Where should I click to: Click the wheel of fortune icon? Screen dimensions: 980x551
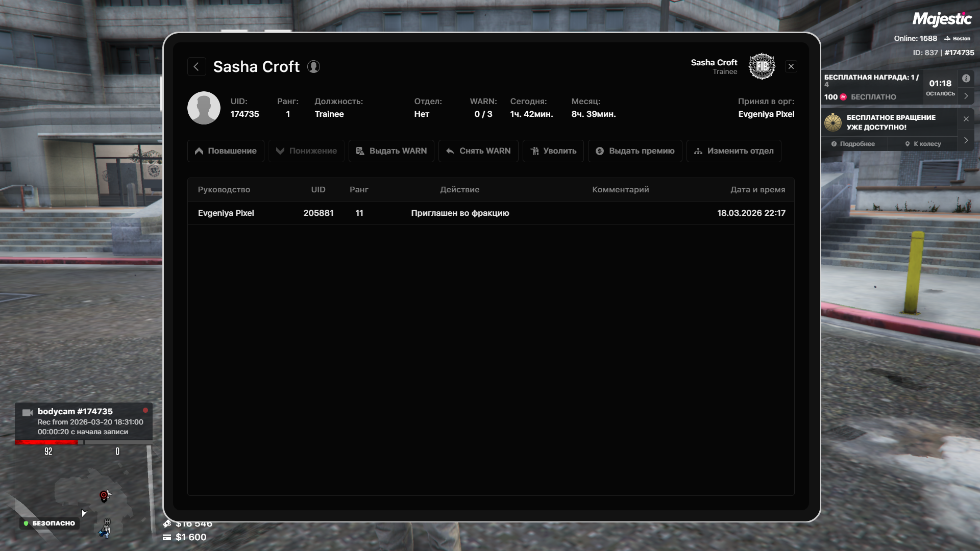(x=833, y=122)
